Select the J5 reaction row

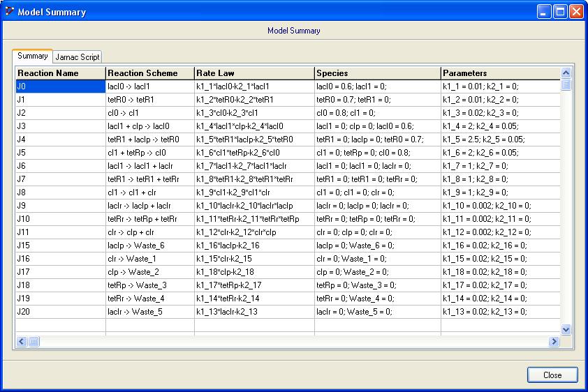click(60, 152)
